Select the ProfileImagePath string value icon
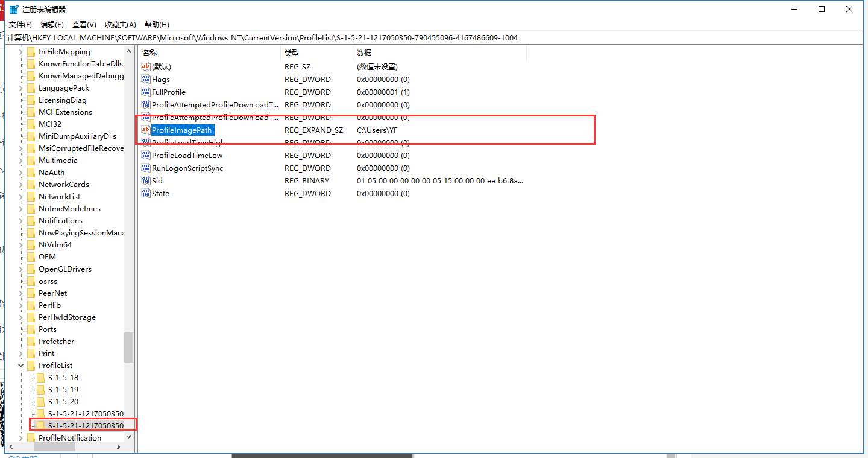This screenshot has width=868, height=458. (145, 130)
